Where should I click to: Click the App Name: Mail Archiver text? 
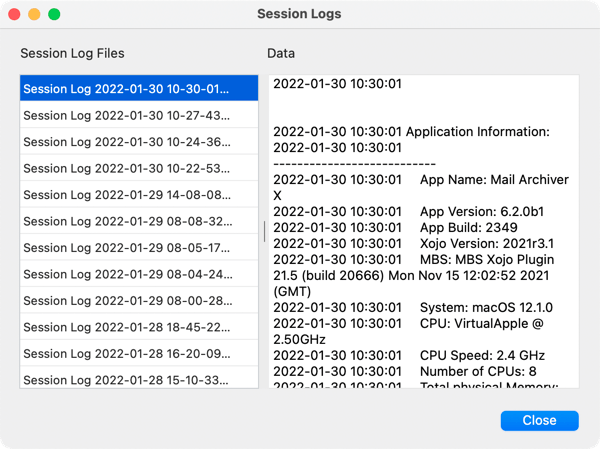click(494, 180)
